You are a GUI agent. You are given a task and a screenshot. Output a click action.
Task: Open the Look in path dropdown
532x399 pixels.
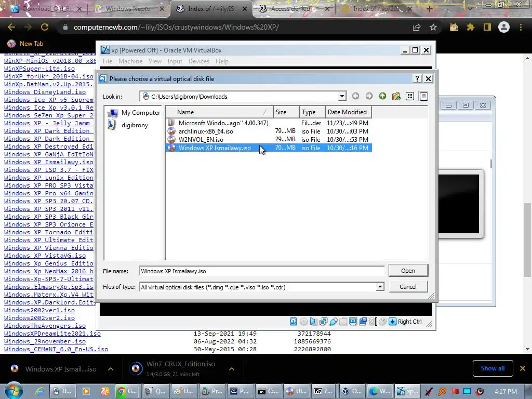pyautogui.click(x=342, y=96)
